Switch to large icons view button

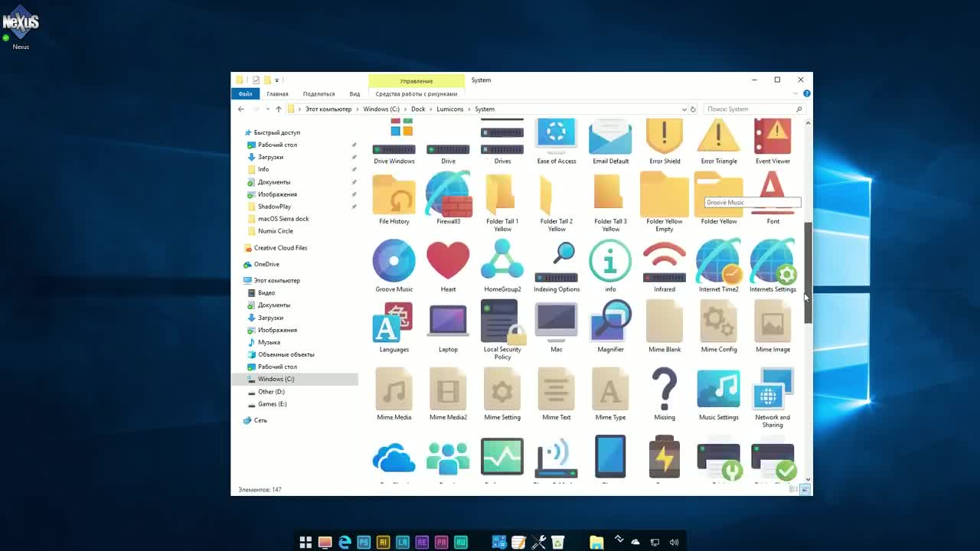[x=805, y=489]
